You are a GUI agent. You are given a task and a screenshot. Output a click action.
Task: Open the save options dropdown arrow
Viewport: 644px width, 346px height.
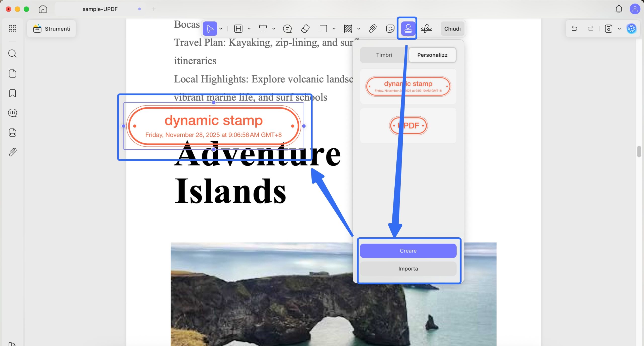click(619, 29)
